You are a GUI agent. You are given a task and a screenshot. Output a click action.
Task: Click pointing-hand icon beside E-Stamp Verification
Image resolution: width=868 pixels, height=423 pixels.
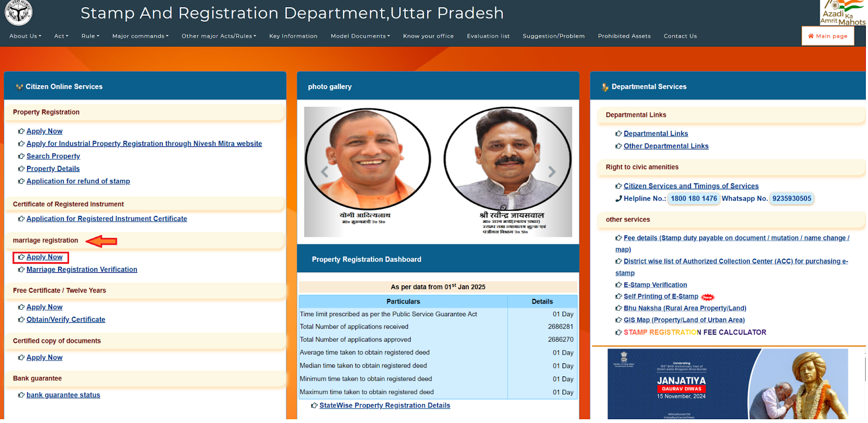pyautogui.click(x=618, y=285)
